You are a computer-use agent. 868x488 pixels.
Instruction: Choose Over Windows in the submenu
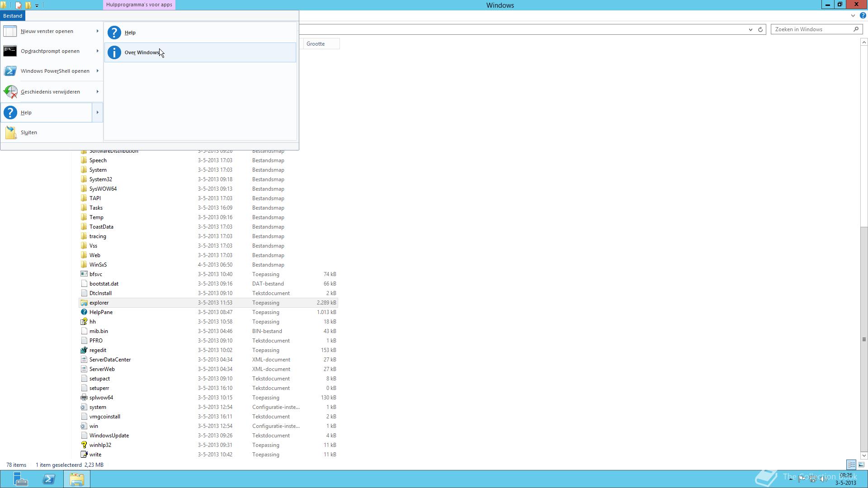click(x=200, y=52)
